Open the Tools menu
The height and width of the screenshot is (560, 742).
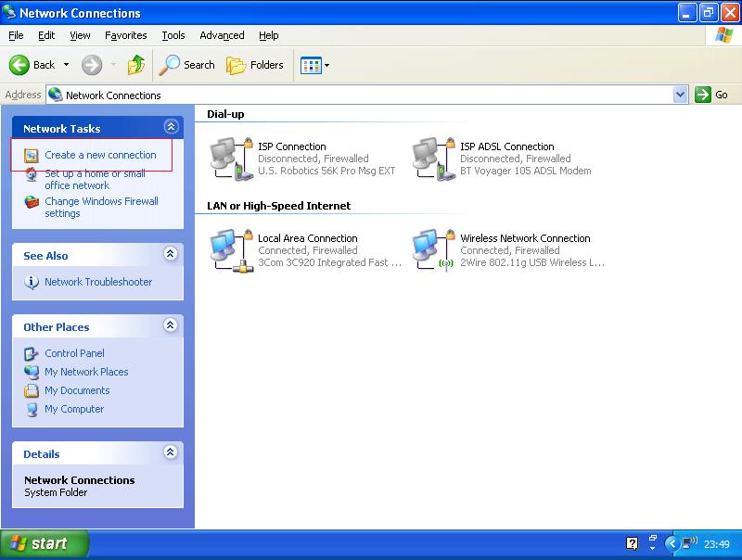(173, 35)
